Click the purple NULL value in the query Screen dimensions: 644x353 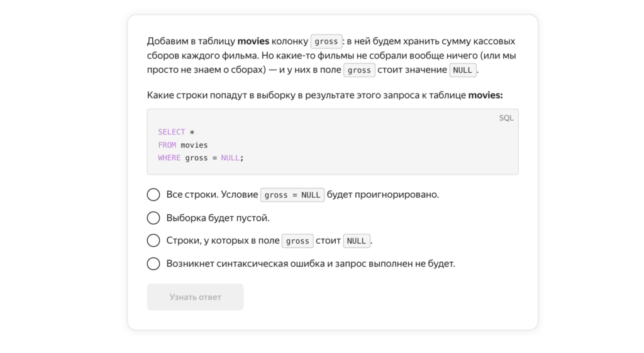[x=230, y=158]
